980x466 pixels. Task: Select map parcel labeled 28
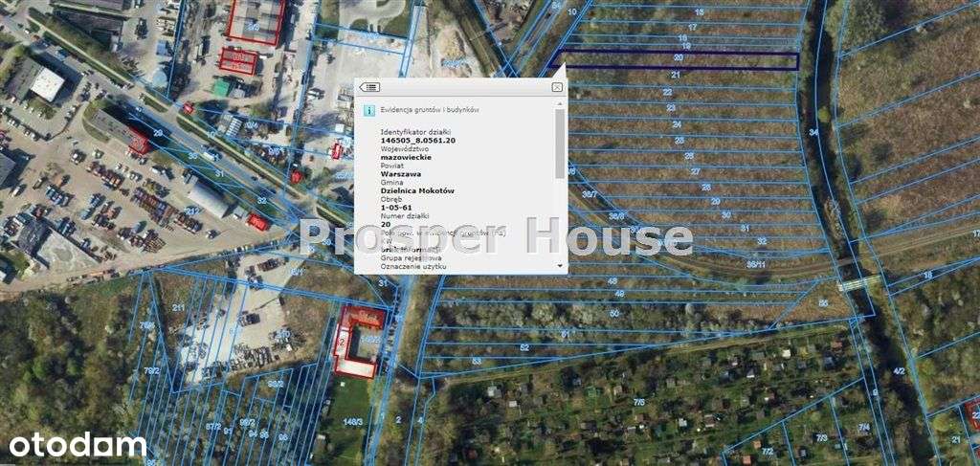tap(706, 188)
